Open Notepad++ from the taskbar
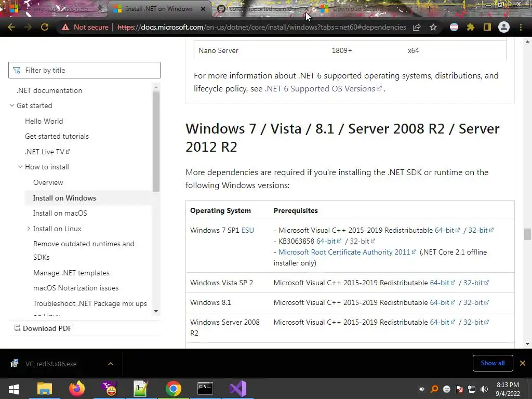532x399 pixels. [x=140, y=389]
